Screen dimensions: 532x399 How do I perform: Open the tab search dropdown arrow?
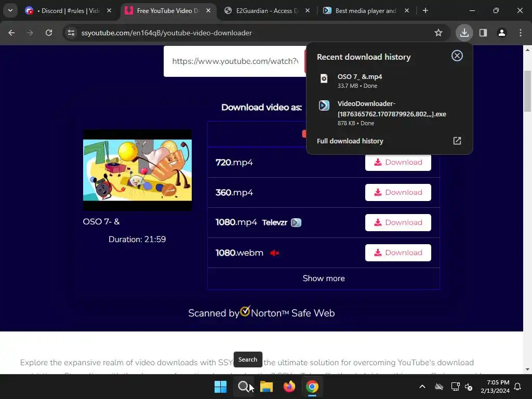[10, 10]
